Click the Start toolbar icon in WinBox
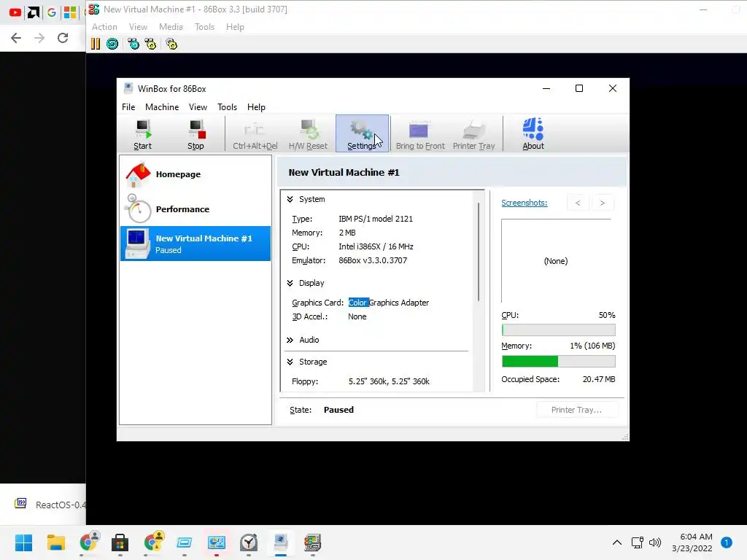The height and width of the screenshot is (560, 747). coord(142,134)
